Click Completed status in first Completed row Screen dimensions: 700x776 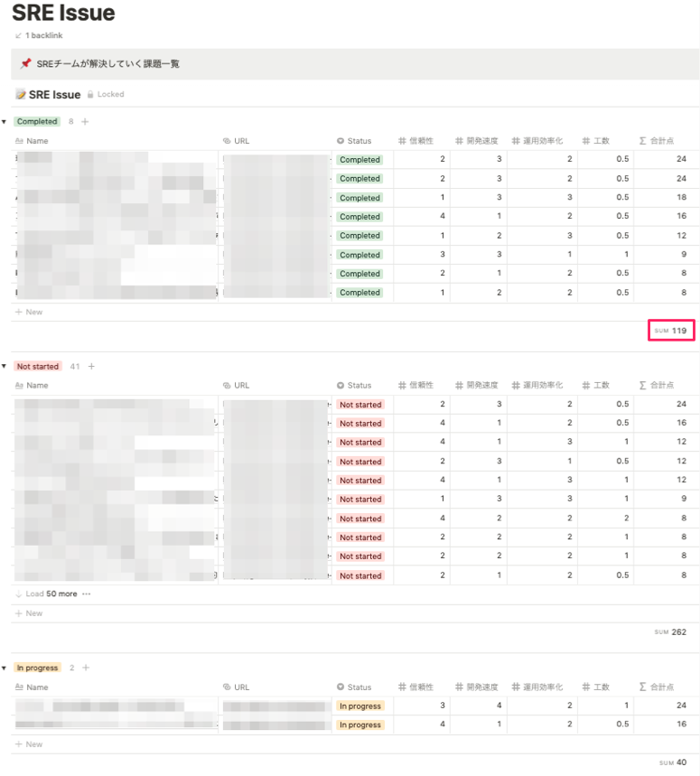(359, 160)
